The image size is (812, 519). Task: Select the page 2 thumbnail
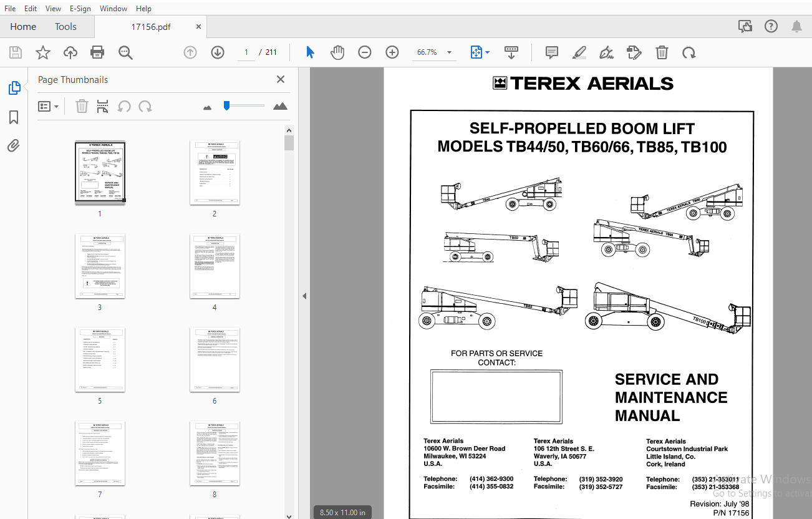(215, 172)
